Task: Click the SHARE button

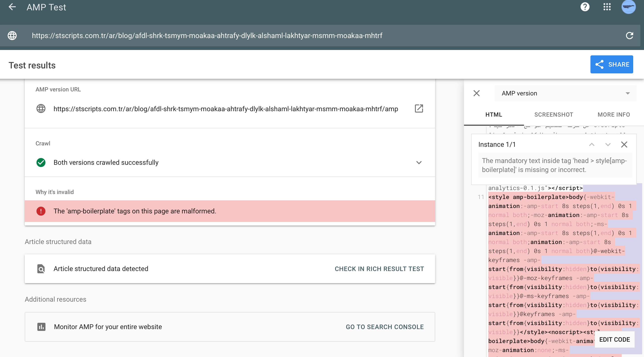Action: pyautogui.click(x=612, y=64)
